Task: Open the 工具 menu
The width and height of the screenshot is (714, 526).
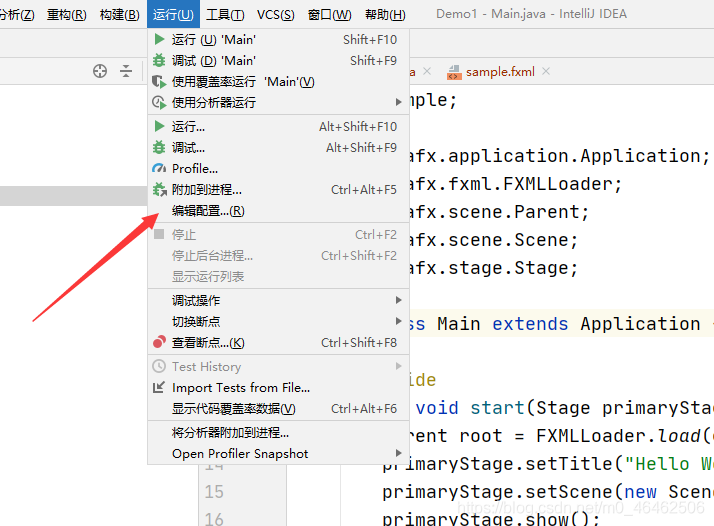Action: coord(225,15)
